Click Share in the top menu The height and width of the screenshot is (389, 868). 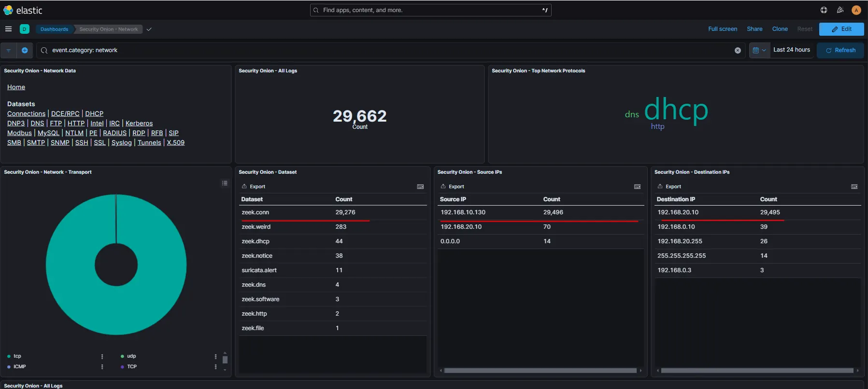(754, 29)
